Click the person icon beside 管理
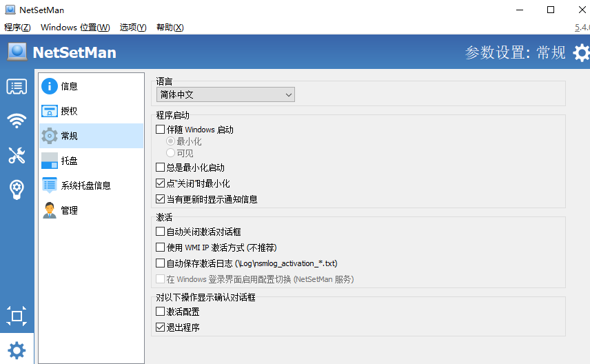The height and width of the screenshot is (364, 590). click(50, 210)
